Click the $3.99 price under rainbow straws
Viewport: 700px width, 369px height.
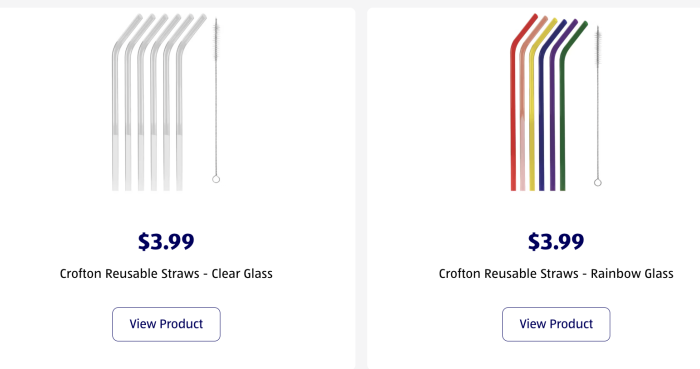[556, 241]
